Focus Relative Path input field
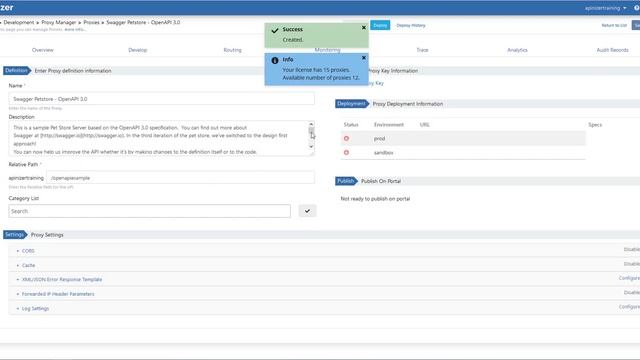This screenshot has height=360, width=640. pos(180,178)
